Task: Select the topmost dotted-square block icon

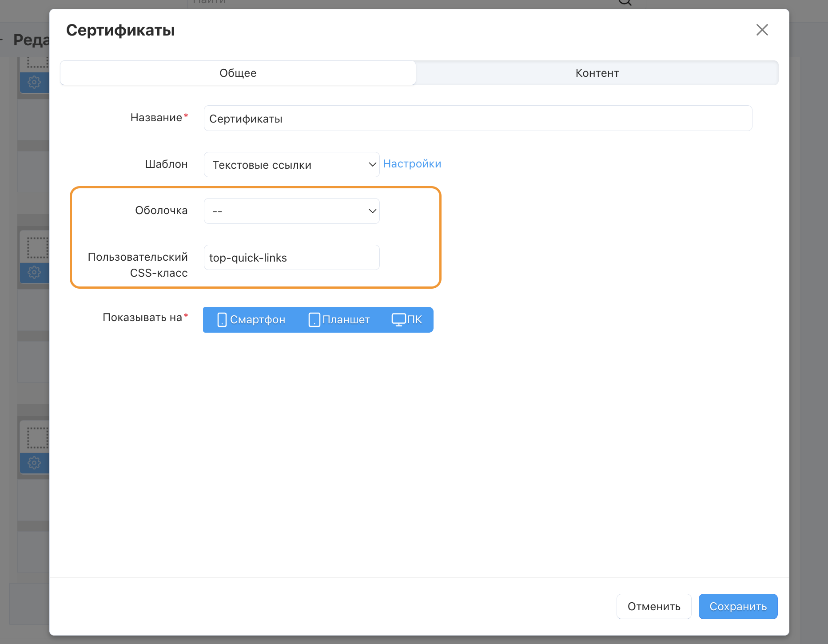Action: click(37, 62)
